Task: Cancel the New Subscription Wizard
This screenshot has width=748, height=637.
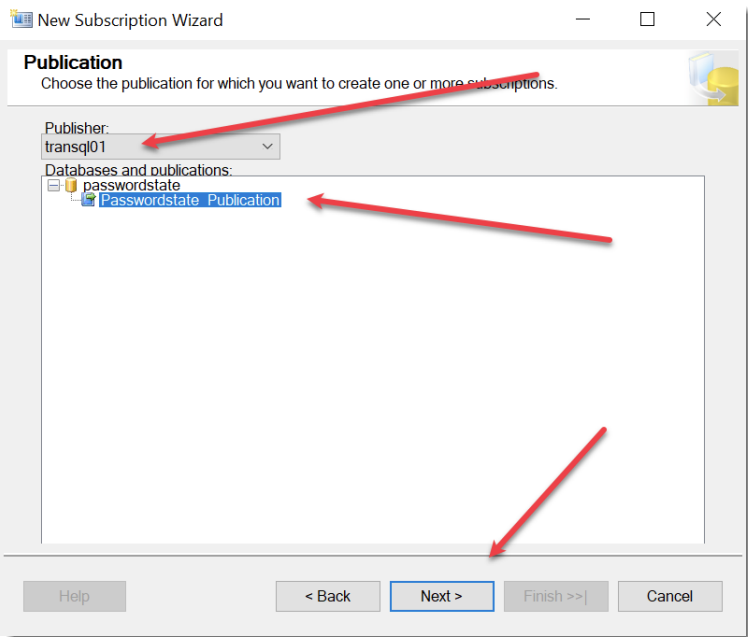Action: tap(670, 596)
